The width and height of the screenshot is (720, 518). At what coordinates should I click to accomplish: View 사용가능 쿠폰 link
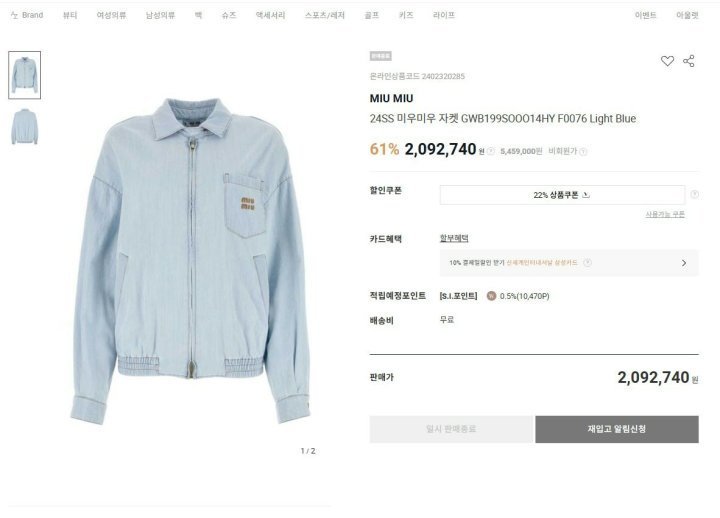pyautogui.click(x=665, y=214)
